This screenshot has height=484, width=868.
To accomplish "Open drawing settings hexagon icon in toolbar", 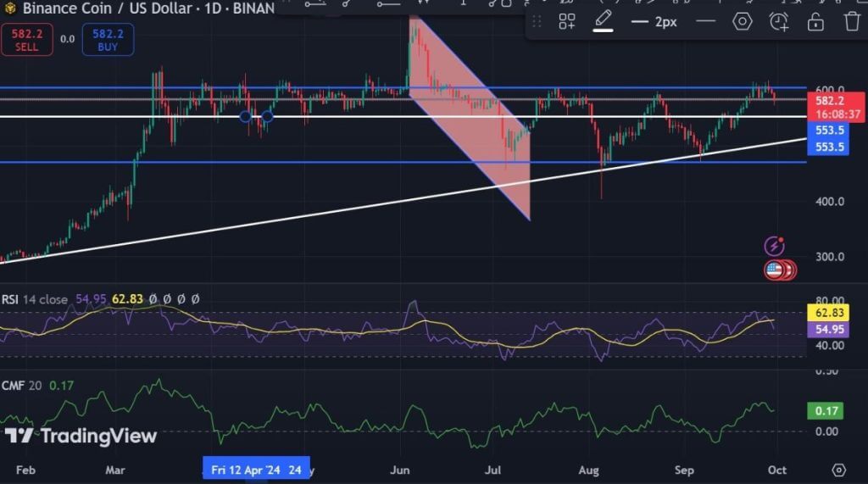I will pos(743,21).
